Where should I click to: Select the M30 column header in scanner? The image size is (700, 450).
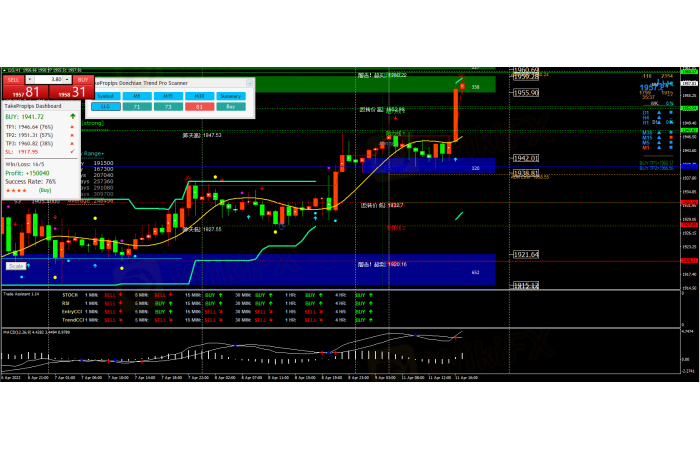(199, 95)
